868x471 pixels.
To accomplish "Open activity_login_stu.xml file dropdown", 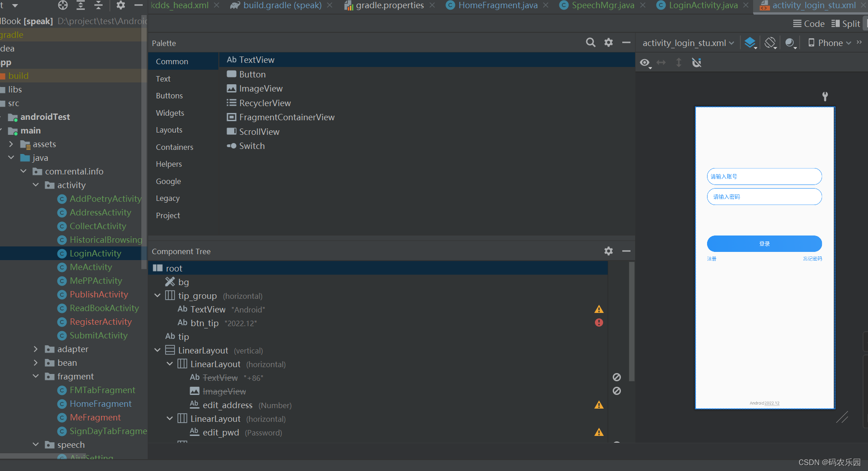I will point(688,43).
